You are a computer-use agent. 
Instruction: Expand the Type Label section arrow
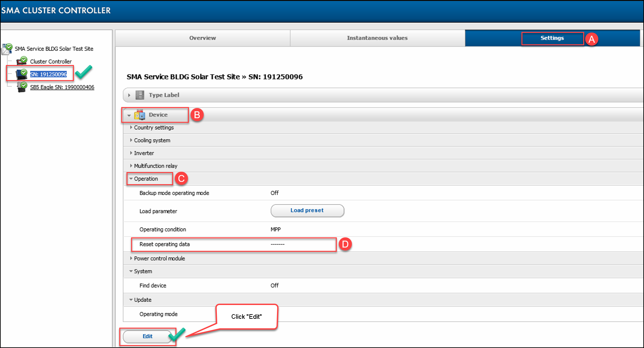coord(129,95)
